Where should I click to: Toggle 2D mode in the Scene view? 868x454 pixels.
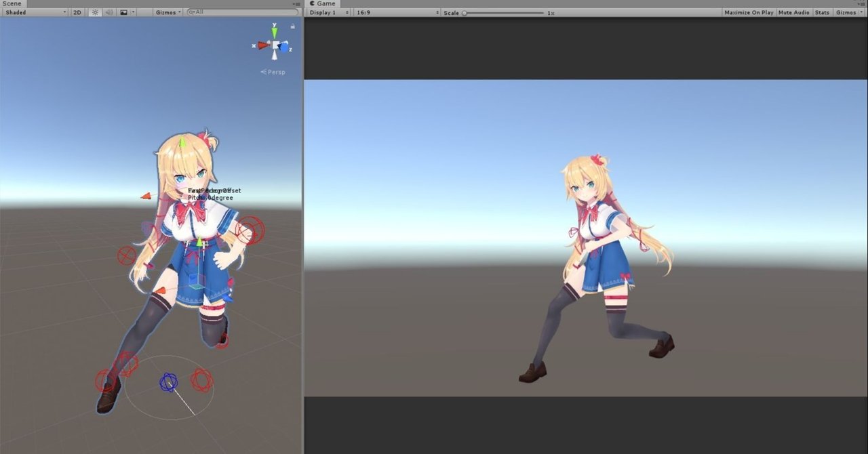[x=77, y=12]
